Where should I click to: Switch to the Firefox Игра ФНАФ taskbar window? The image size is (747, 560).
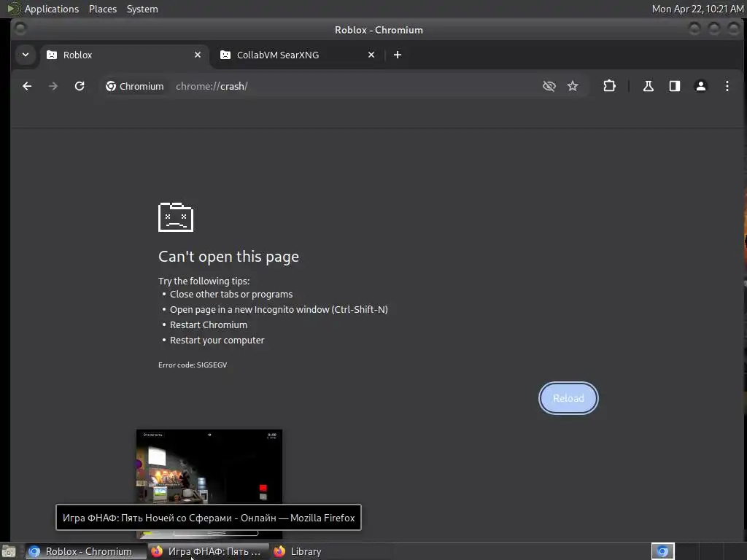coord(209,551)
